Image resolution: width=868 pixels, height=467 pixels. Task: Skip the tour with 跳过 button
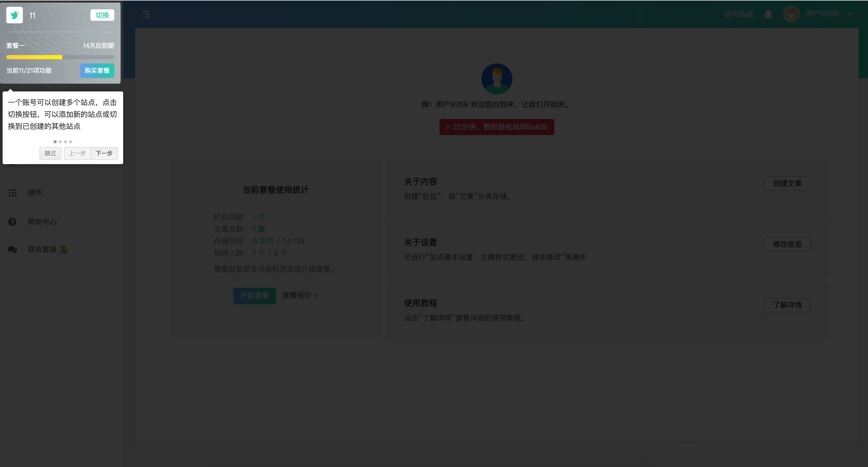(50, 154)
